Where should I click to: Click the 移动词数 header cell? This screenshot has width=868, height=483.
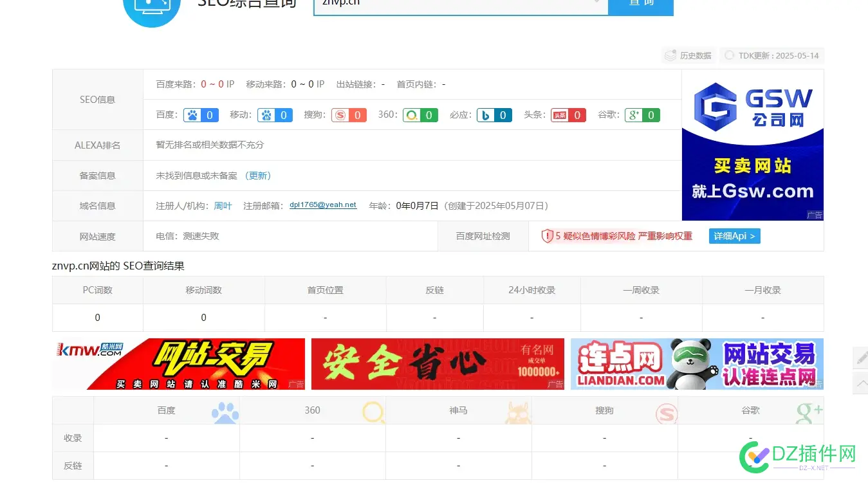coord(204,290)
